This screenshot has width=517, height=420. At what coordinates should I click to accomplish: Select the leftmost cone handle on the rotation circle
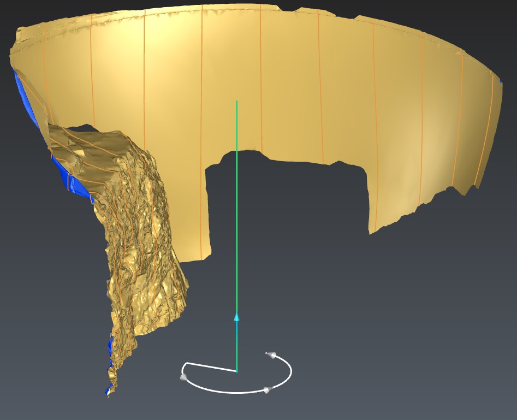[x=185, y=377]
